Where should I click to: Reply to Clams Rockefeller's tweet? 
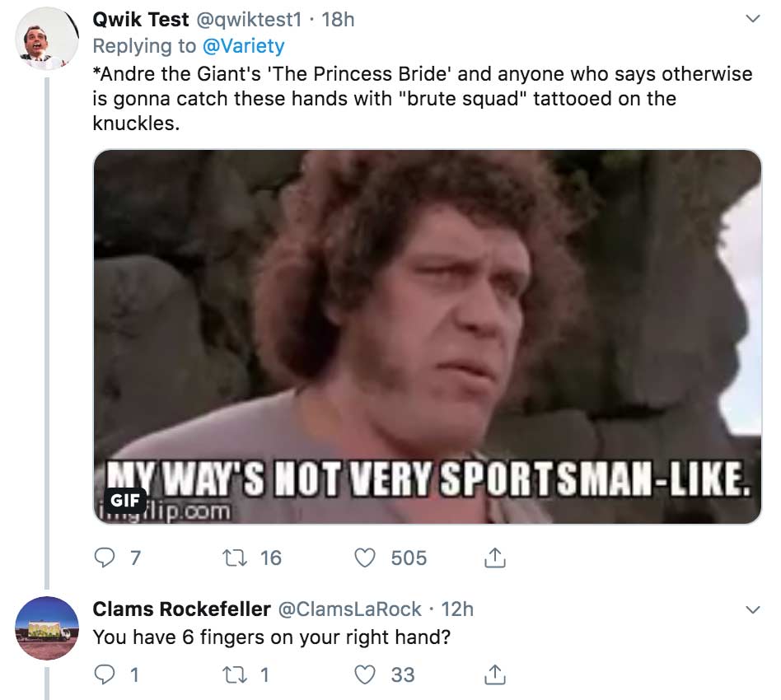click(103, 675)
